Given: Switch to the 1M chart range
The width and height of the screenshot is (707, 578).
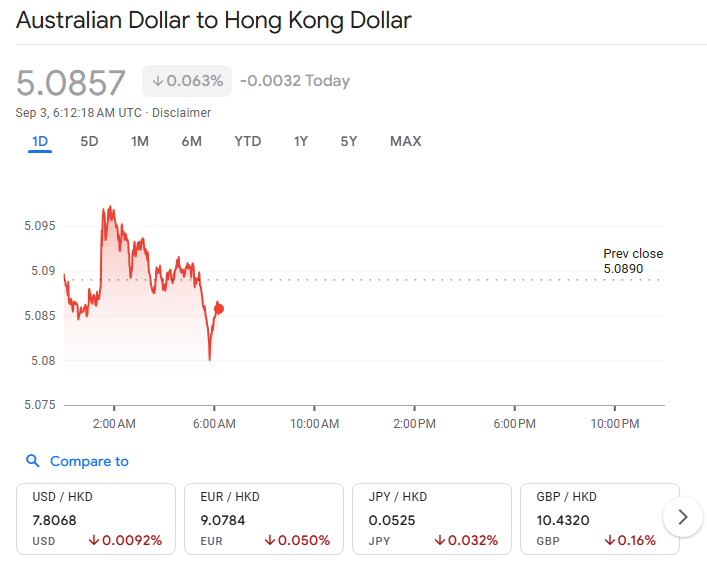Looking at the screenshot, I should tap(140, 141).
